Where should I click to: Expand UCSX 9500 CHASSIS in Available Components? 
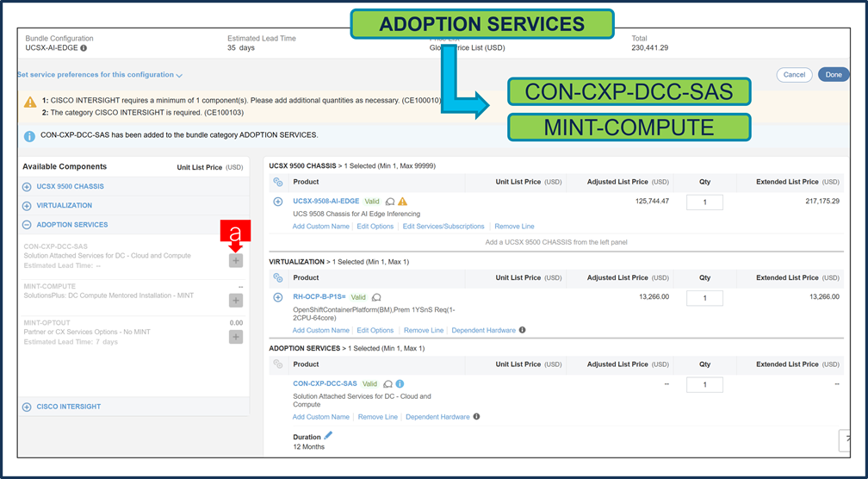[27, 187]
